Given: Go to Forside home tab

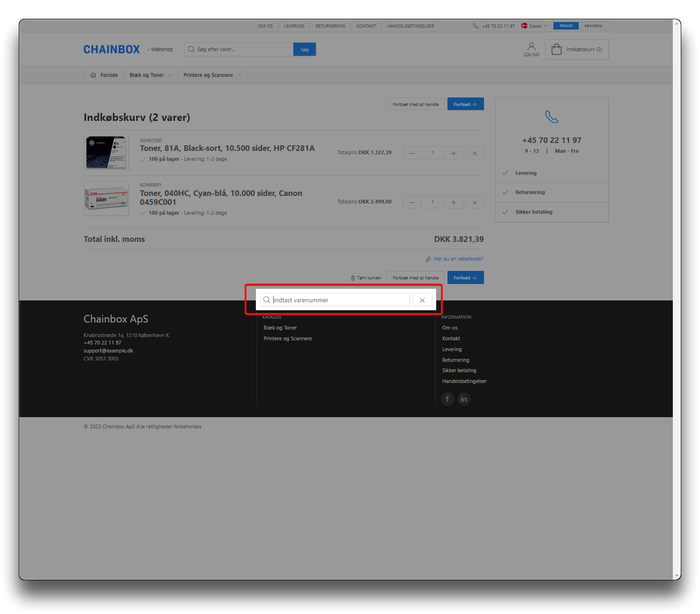Looking at the screenshot, I should click(x=104, y=75).
